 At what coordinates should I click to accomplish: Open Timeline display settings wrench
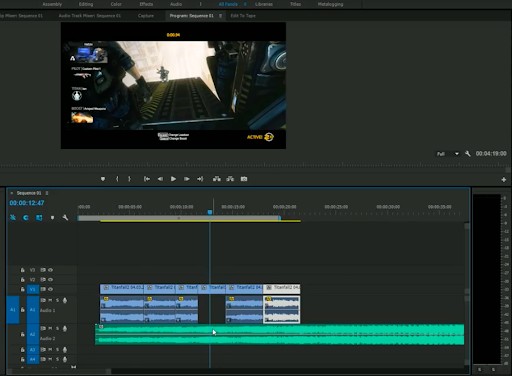coord(65,218)
